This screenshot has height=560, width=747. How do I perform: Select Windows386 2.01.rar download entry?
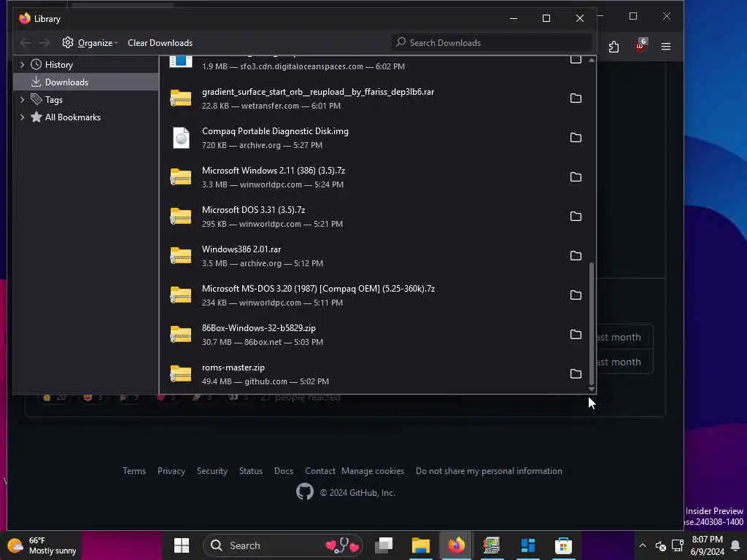tap(374, 256)
